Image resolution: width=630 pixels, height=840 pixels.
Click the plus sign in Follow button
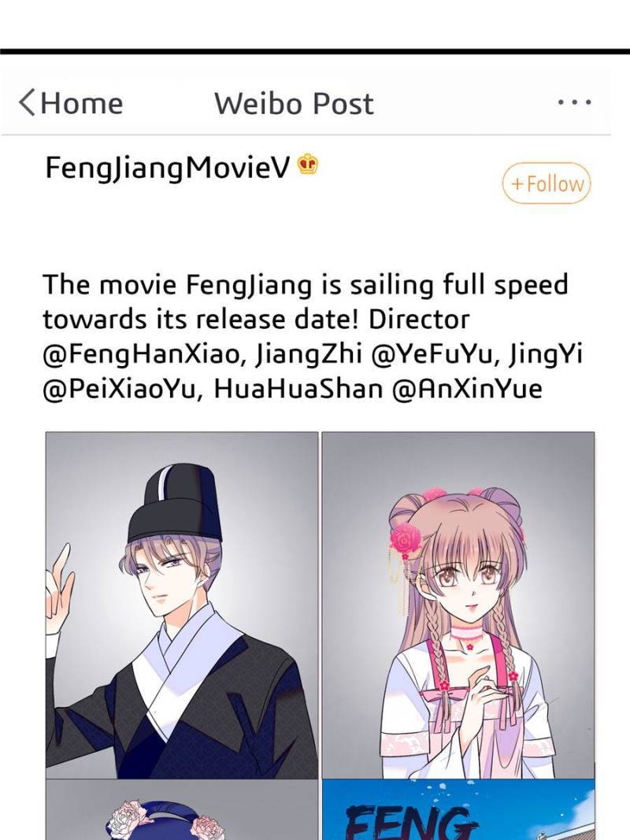517,183
